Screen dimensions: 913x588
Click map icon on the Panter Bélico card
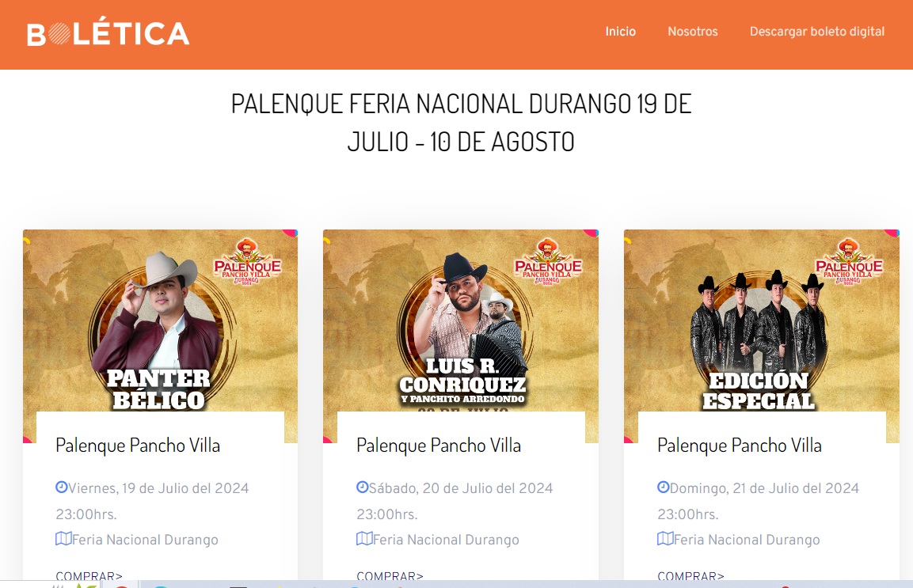click(x=63, y=538)
